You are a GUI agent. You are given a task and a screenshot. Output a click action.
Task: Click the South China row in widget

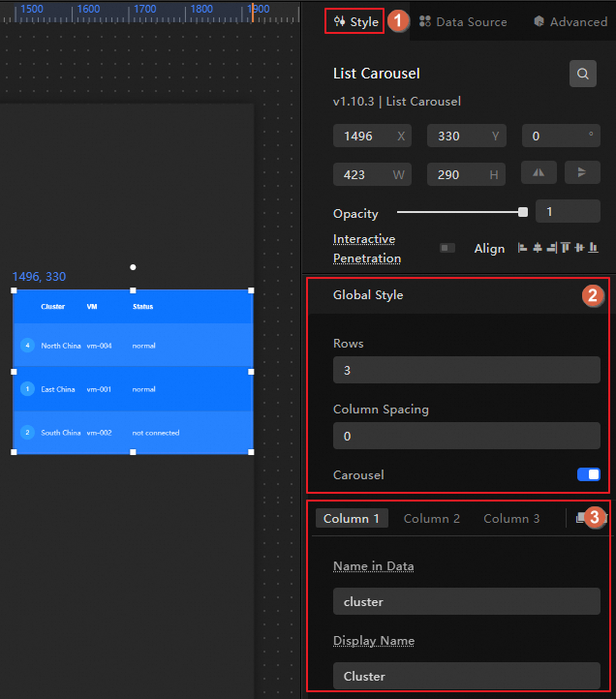click(133, 433)
